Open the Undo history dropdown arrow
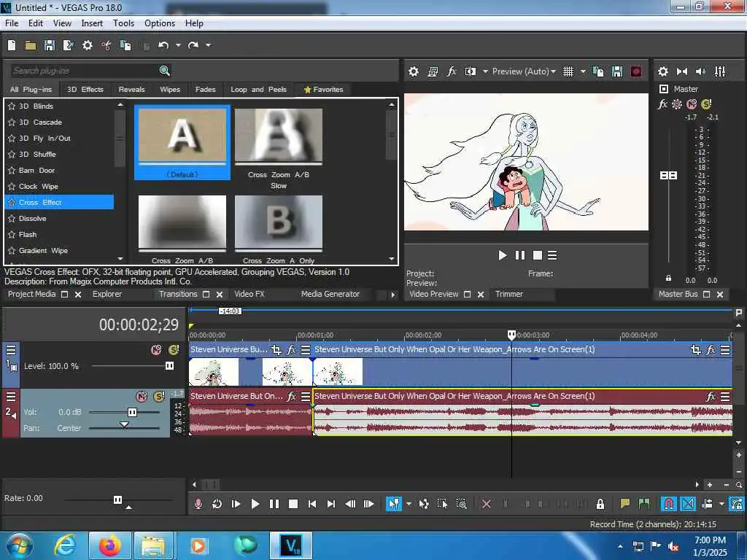Screen dimensions: 747x560 [178, 45]
